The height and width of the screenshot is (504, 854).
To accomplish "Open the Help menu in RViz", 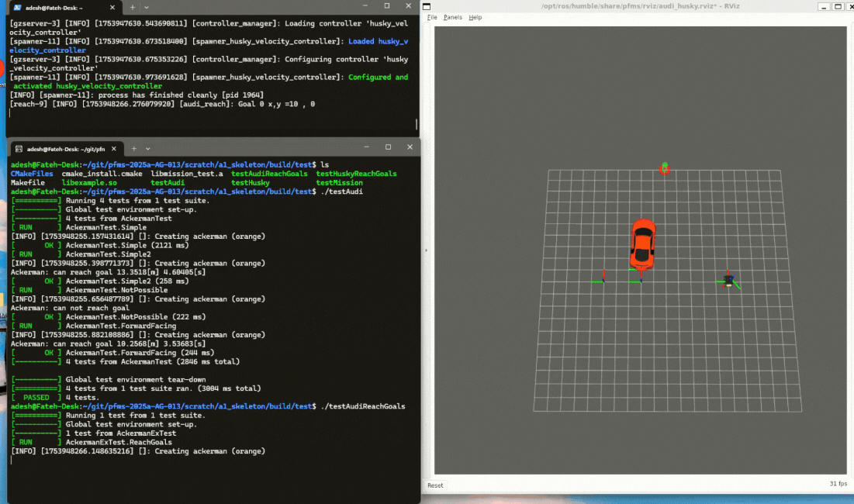I will click(475, 17).
